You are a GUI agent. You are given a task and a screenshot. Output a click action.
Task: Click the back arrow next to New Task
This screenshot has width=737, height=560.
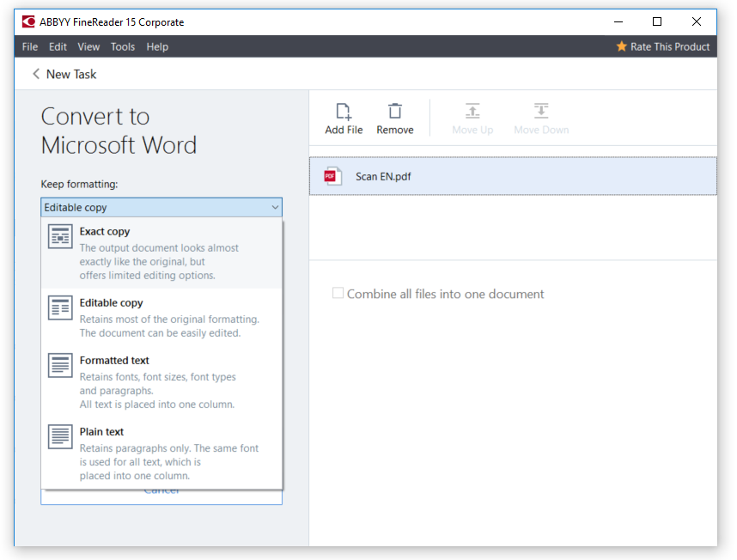click(36, 74)
